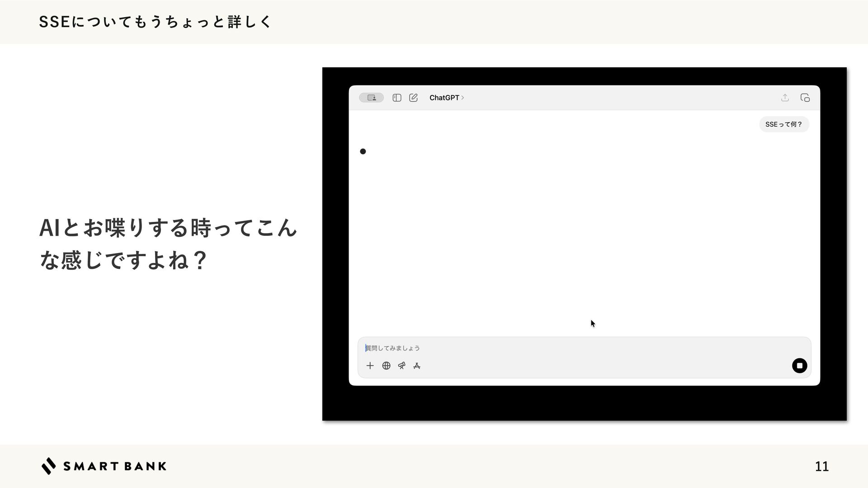Click the screen sharing indicator pill
This screenshot has height=488, width=868.
click(x=371, y=98)
